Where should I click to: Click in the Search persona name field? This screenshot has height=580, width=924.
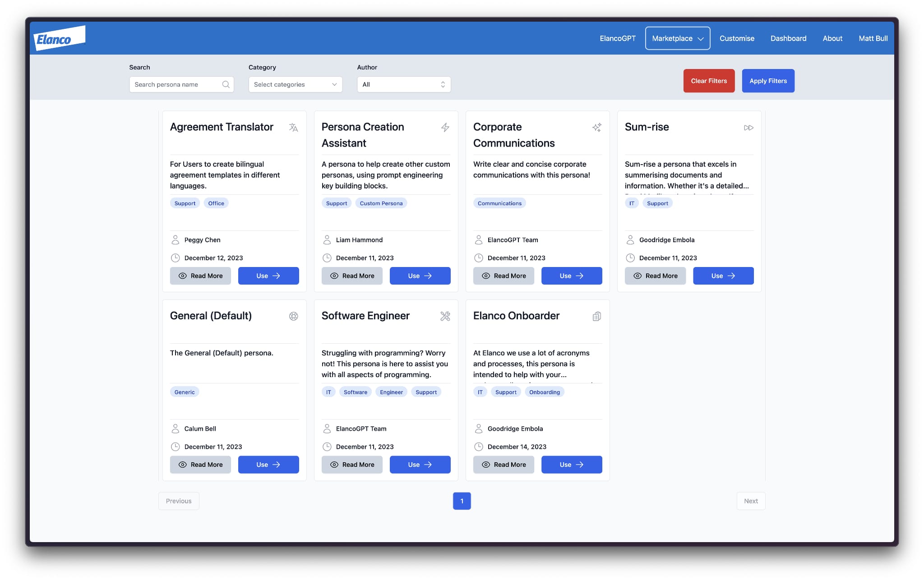click(x=176, y=84)
